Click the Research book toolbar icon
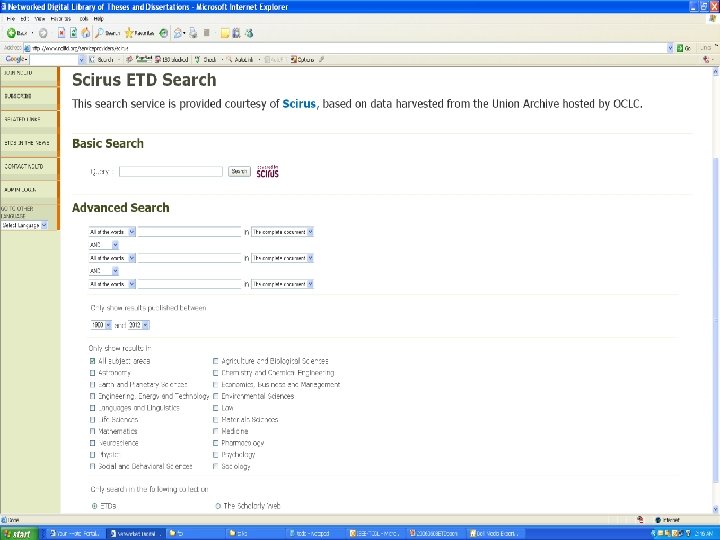Screen dimensions: 720x540 pyautogui.click(x=236, y=33)
